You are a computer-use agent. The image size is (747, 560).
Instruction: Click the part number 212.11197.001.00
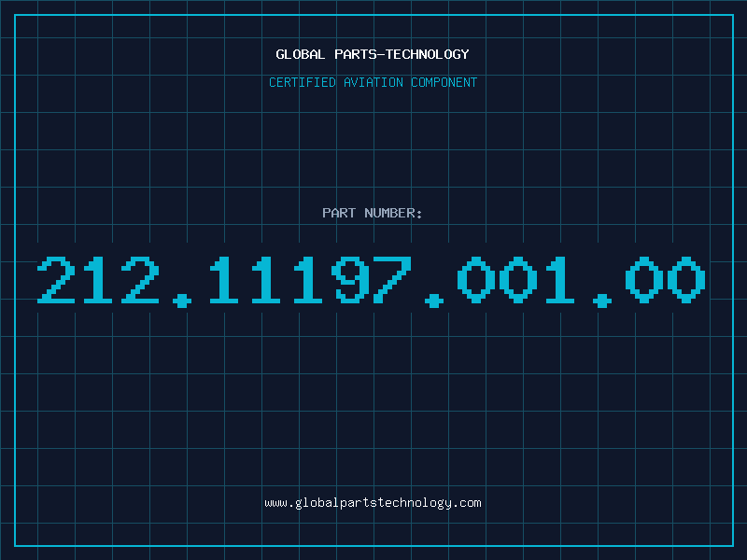point(372,281)
